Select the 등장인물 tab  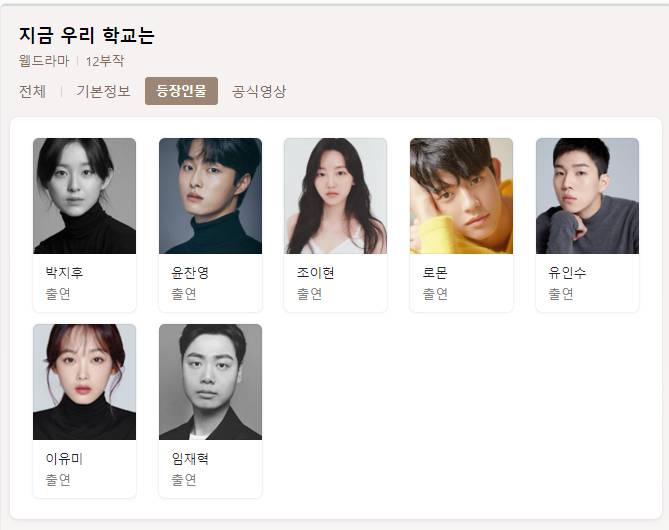click(181, 91)
